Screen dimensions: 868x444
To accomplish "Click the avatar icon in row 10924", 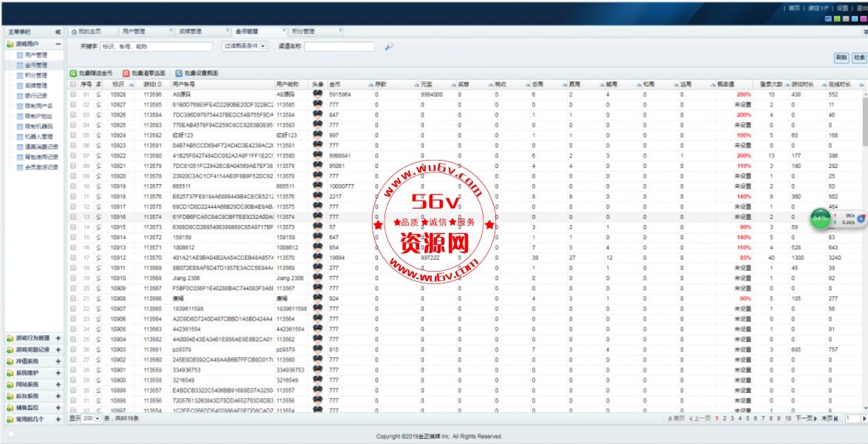I will click(x=317, y=135).
